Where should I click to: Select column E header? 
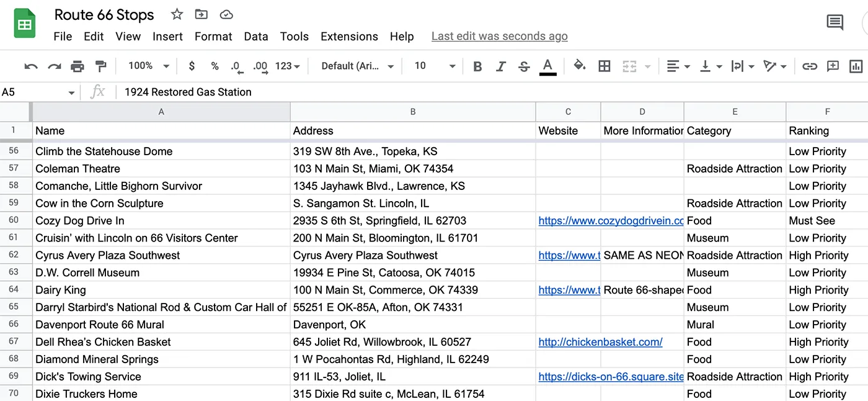tap(735, 112)
